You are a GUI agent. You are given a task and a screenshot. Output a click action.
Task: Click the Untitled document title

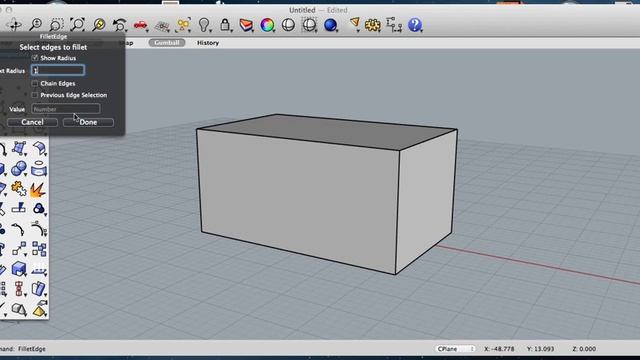pyautogui.click(x=302, y=10)
